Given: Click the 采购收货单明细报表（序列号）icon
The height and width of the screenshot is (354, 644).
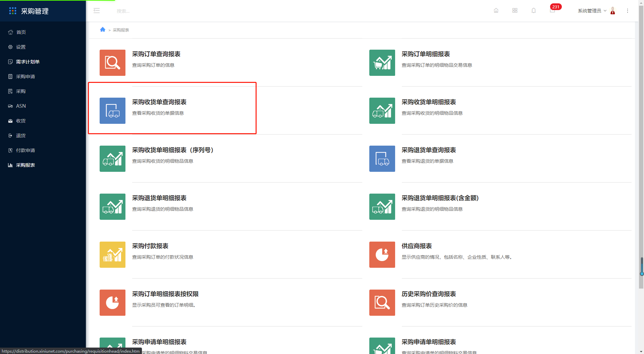Looking at the screenshot, I should click(x=112, y=159).
